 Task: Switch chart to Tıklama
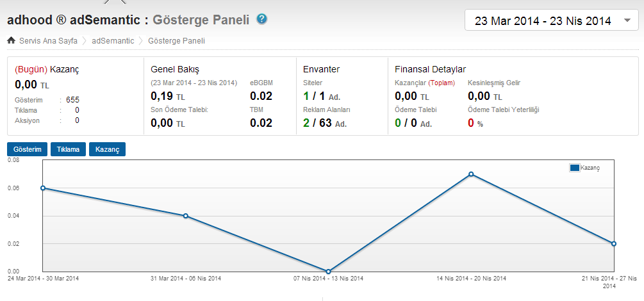(x=68, y=149)
